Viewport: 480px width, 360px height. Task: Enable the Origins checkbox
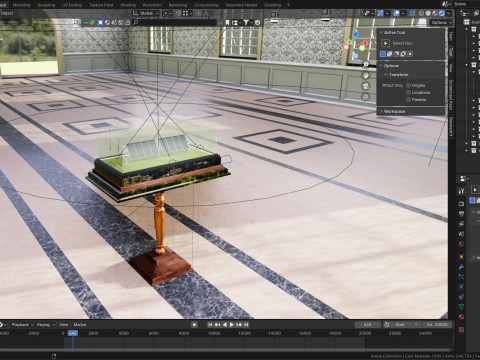pos(408,85)
